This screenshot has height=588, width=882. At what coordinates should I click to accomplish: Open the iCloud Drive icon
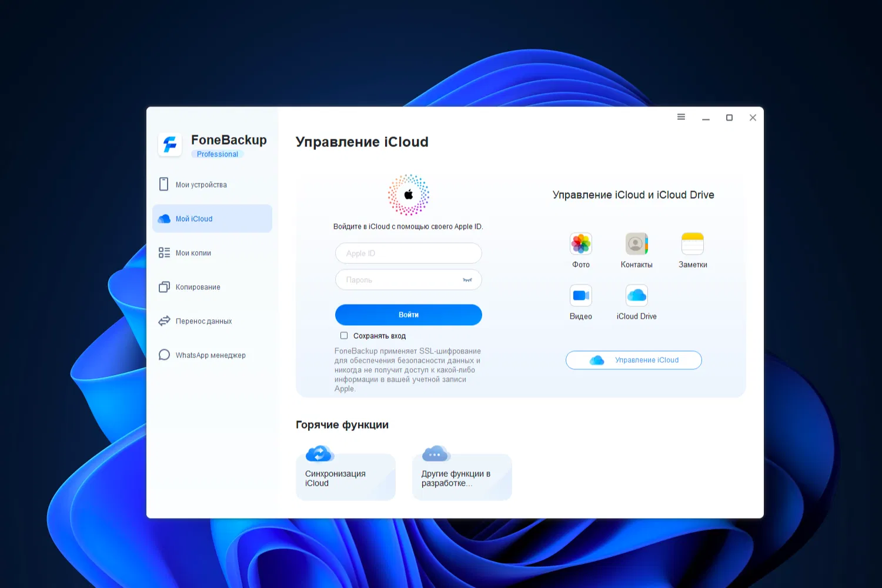[x=637, y=295]
